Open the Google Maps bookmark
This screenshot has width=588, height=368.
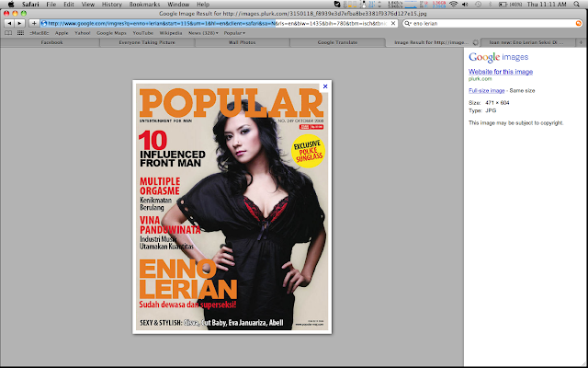(111, 33)
